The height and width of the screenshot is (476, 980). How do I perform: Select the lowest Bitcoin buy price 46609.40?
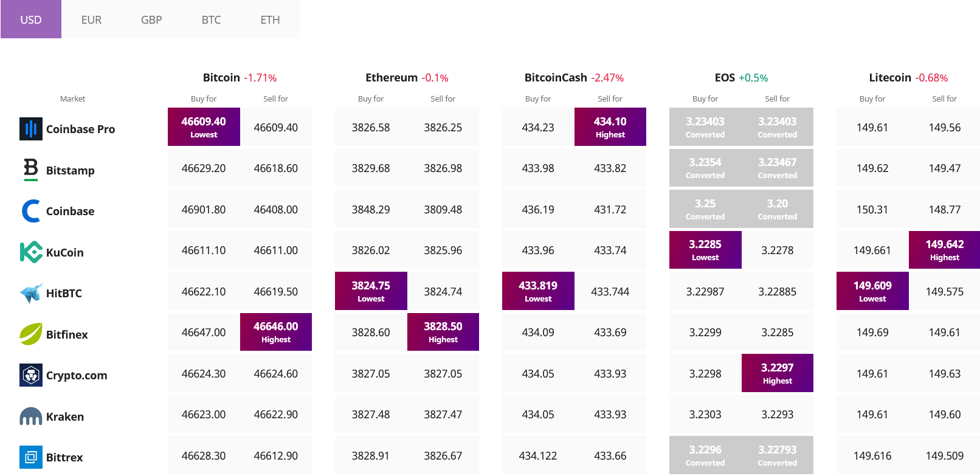coord(204,126)
